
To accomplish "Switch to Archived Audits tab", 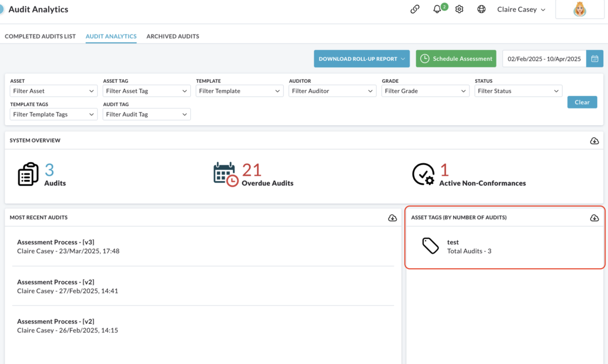I will (173, 36).
